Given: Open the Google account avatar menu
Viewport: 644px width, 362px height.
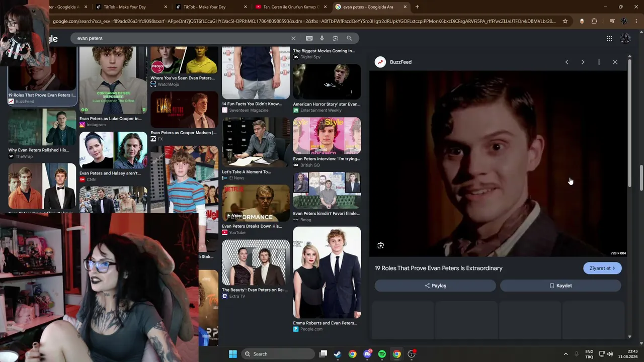Looking at the screenshot, I should point(625,39).
